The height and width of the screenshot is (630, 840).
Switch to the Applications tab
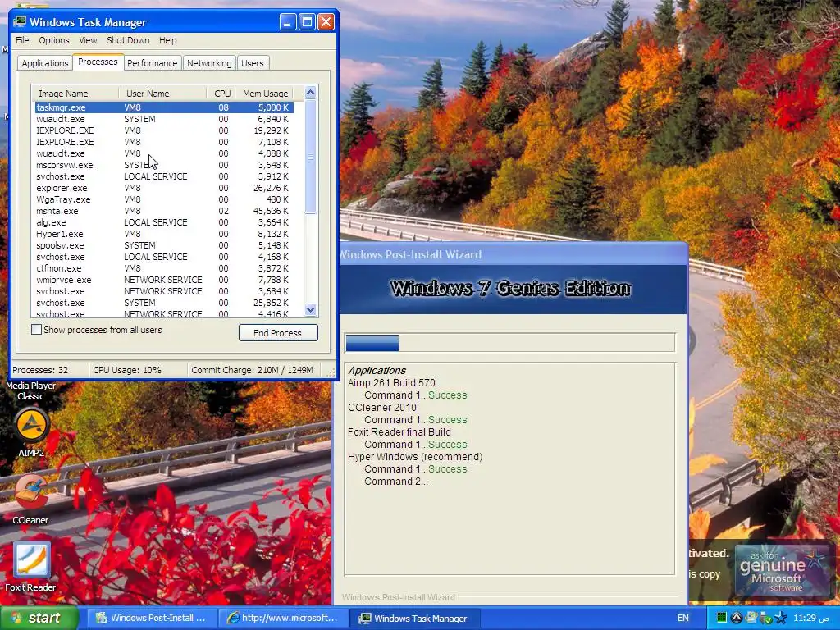(x=45, y=63)
